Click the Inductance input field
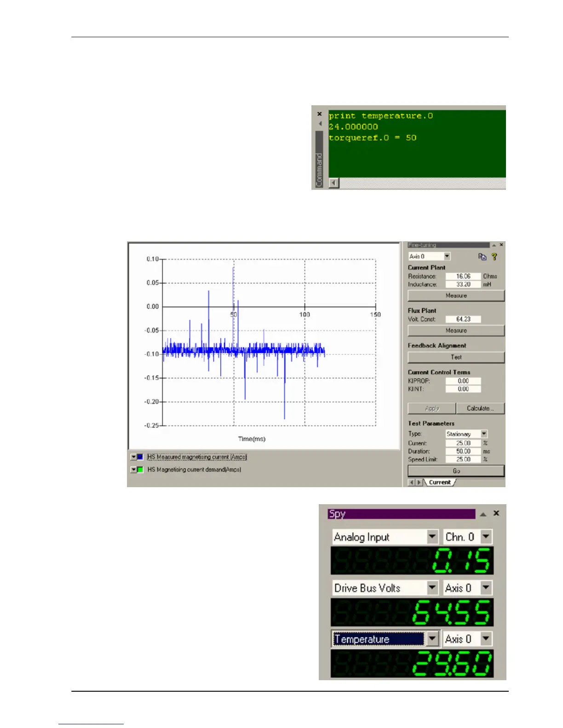563x728 pixels. (463, 284)
